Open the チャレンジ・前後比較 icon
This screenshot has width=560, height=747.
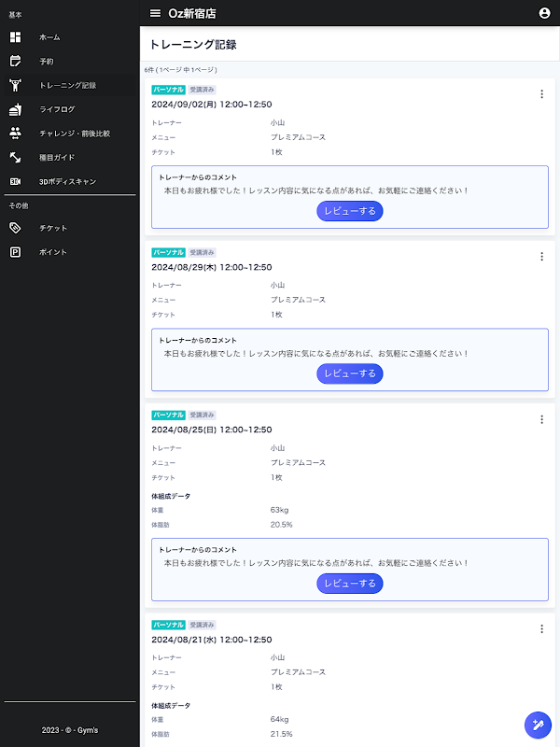15,134
